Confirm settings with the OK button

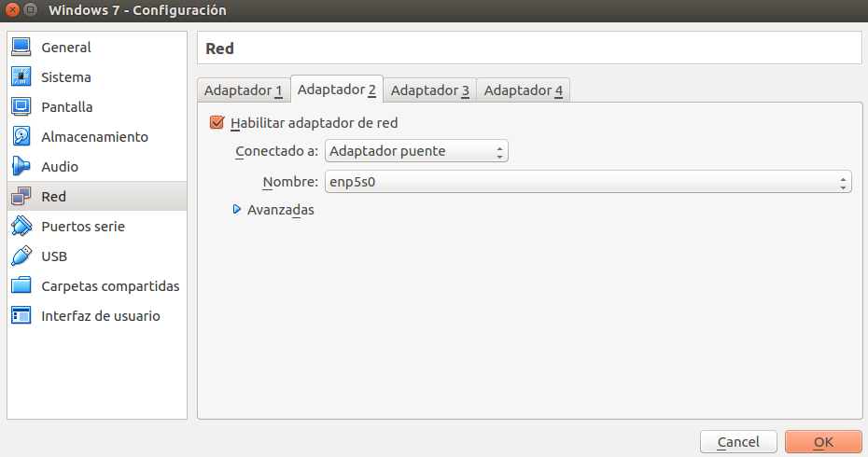coord(823,442)
